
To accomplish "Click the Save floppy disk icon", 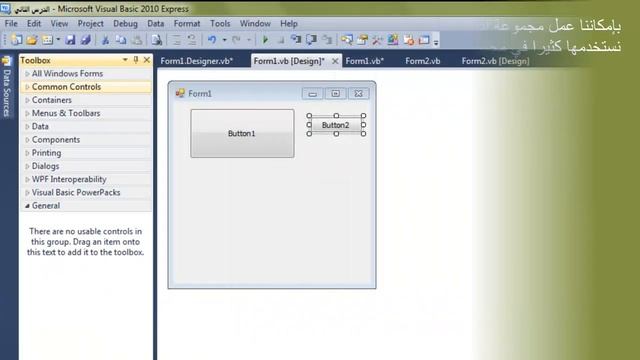I will pos(70,40).
